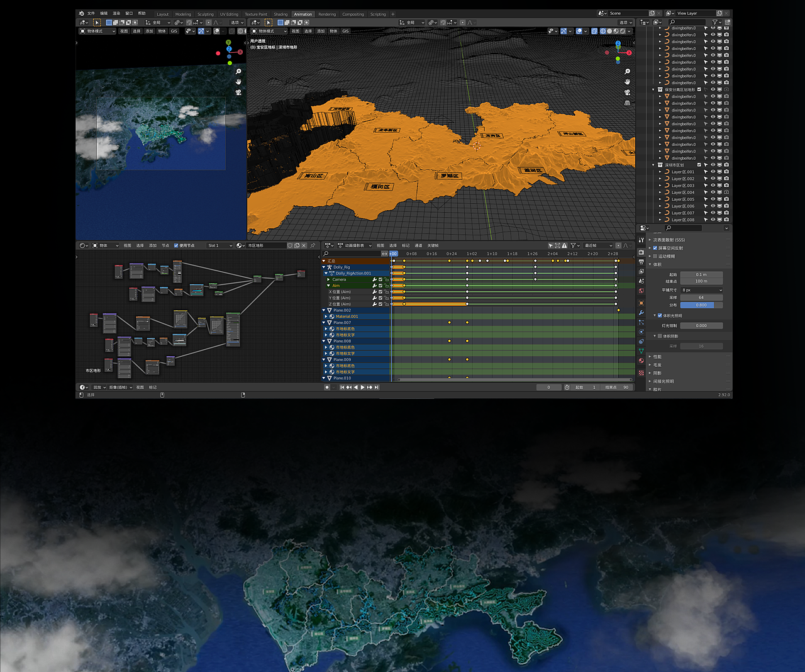Open Modifier properties wrench icon
805x672 pixels.
click(641, 313)
